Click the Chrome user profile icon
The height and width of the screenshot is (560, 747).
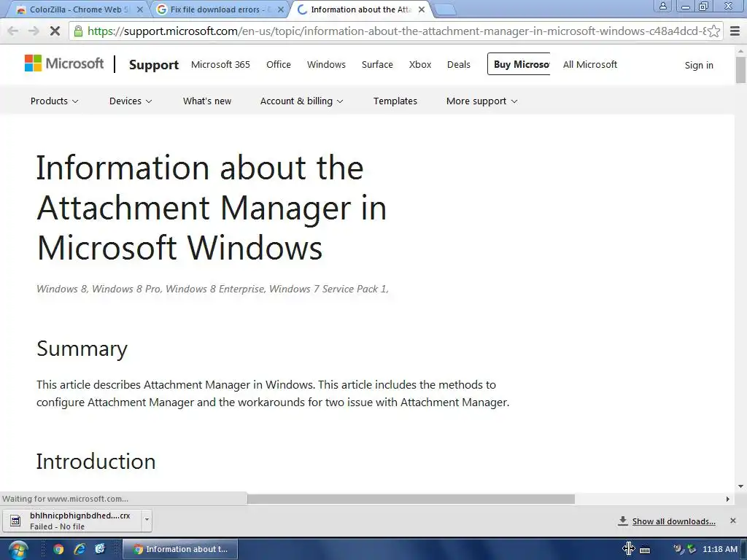click(662, 6)
